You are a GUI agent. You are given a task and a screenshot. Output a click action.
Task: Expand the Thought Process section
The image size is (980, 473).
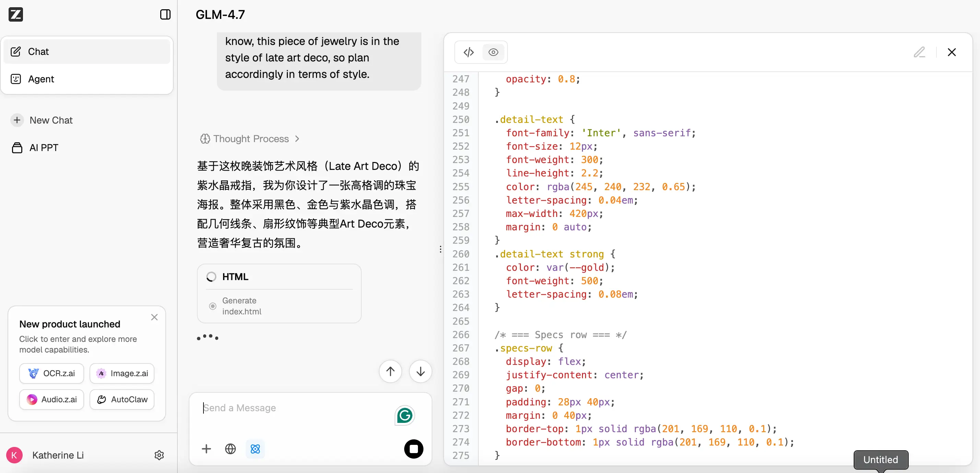tap(250, 139)
